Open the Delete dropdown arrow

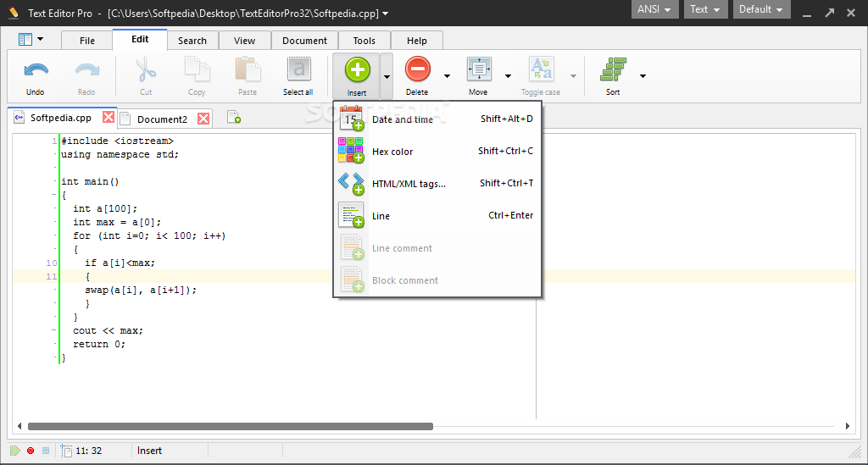(448, 76)
